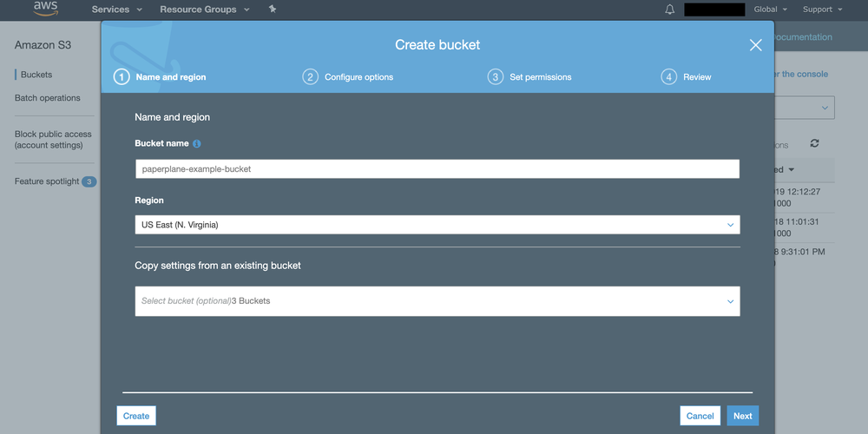This screenshot has width=868, height=434.
Task: Click the sort arrow on the background column header
Action: tap(791, 170)
